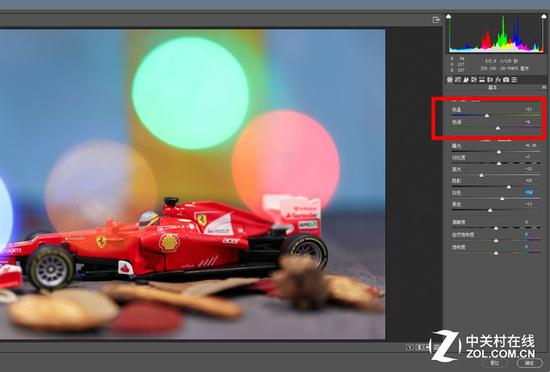Click the 色温 temperature value field

pos(529,109)
